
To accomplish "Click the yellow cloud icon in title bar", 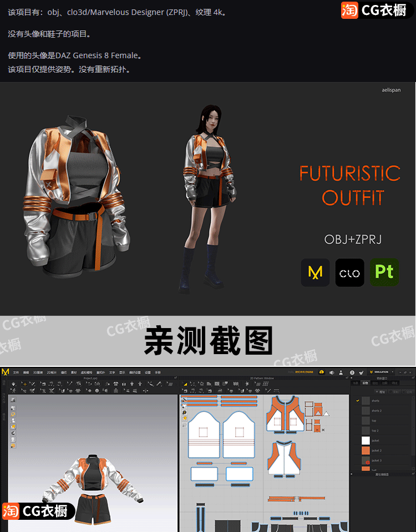I will click(322, 372).
